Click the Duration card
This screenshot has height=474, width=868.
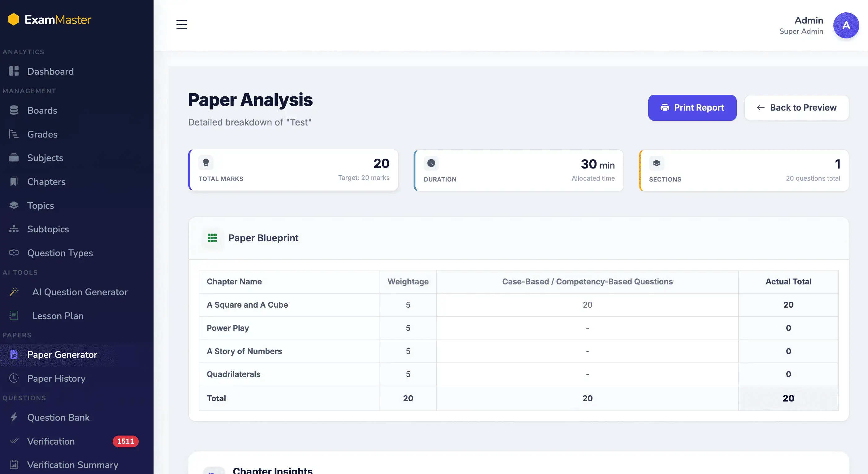coord(518,170)
